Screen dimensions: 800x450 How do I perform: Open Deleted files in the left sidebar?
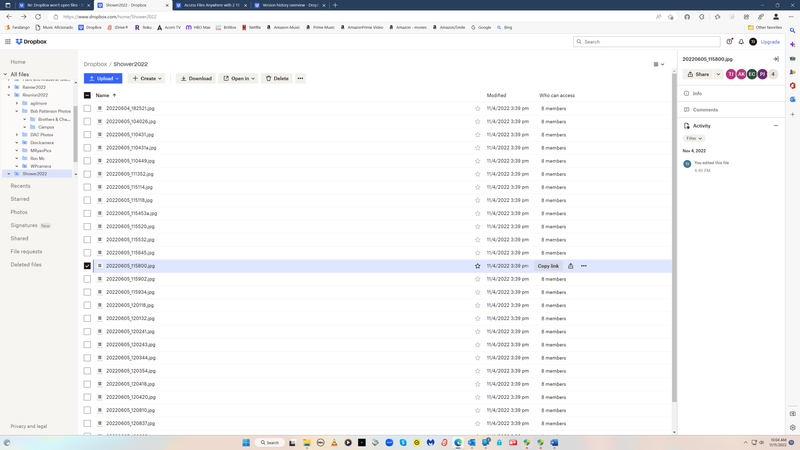[x=26, y=265]
